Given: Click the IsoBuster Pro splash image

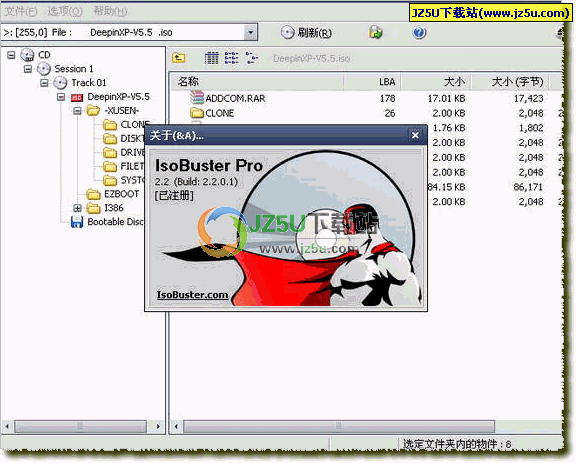Looking at the screenshot, I should click(x=286, y=228).
